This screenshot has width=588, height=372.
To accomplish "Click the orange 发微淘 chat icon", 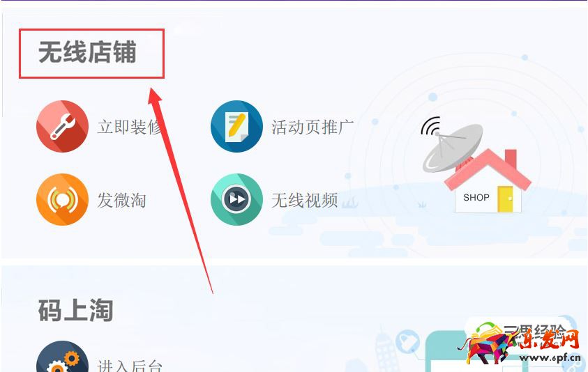I will [x=62, y=199].
